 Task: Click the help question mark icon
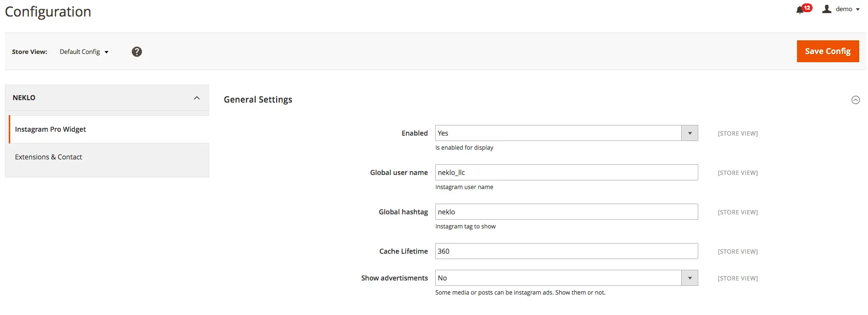tap(137, 52)
